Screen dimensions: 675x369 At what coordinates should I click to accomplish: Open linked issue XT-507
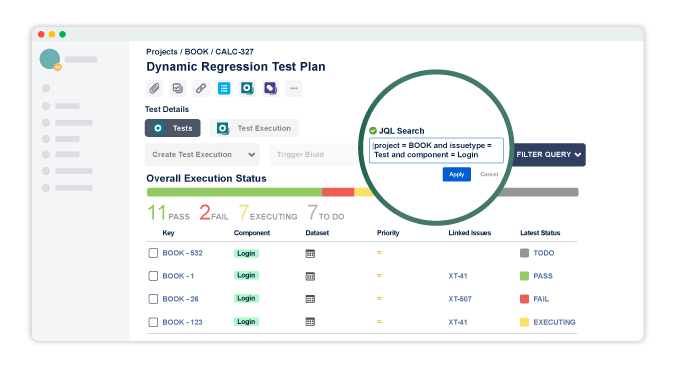tap(460, 299)
